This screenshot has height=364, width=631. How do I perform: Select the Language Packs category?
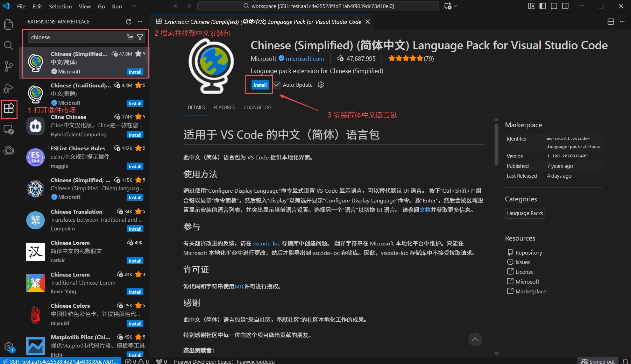pos(525,213)
